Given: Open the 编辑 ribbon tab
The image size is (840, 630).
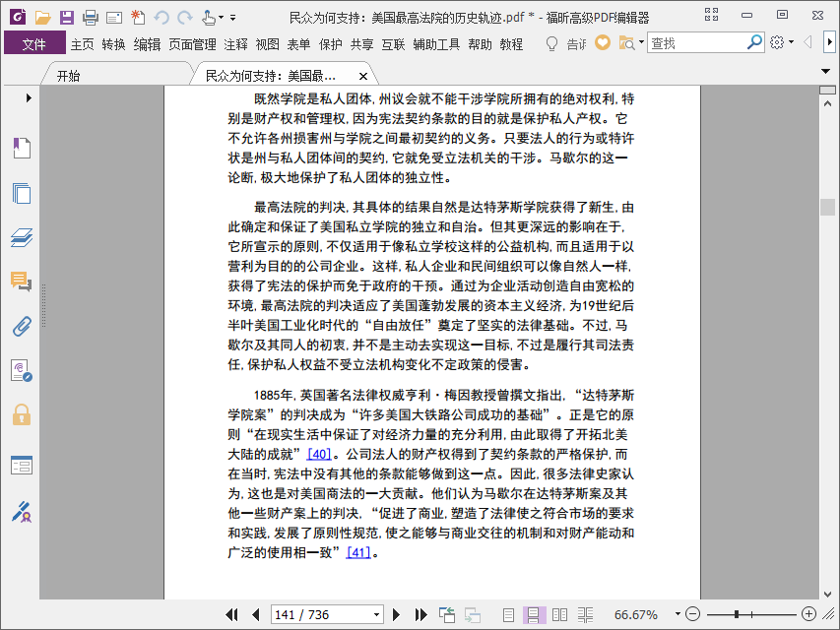Looking at the screenshot, I should tap(147, 44).
